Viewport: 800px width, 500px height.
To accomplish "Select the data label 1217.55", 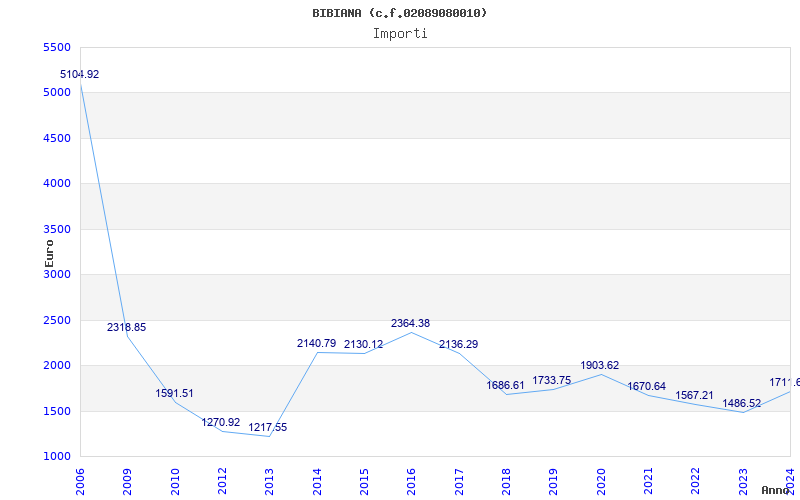I will tap(268, 427).
